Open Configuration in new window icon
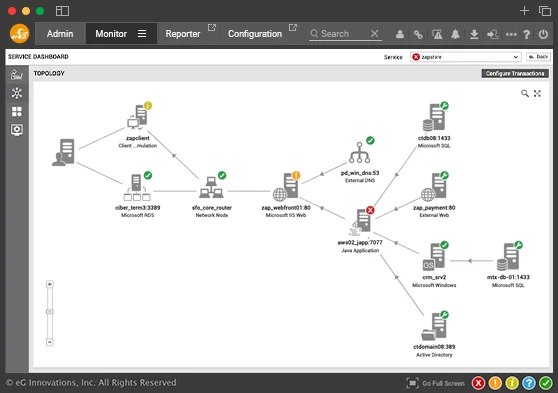 point(293,27)
